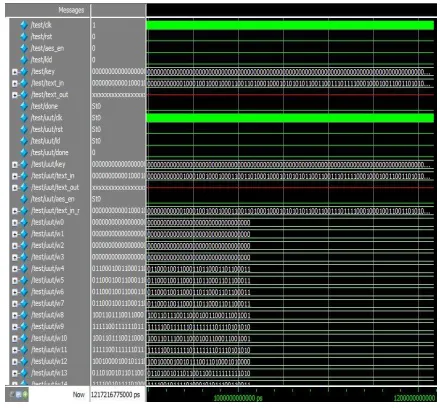Click the diamond icon of /test/uut/key
The width and height of the screenshot is (440, 408).
tap(24, 164)
